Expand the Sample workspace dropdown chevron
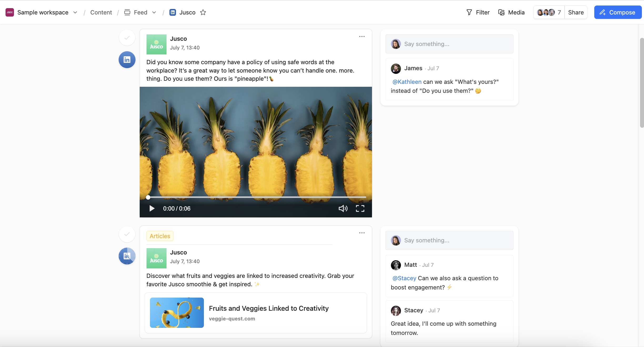The width and height of the screenshot is (644, 347). [x=75, y=12]
